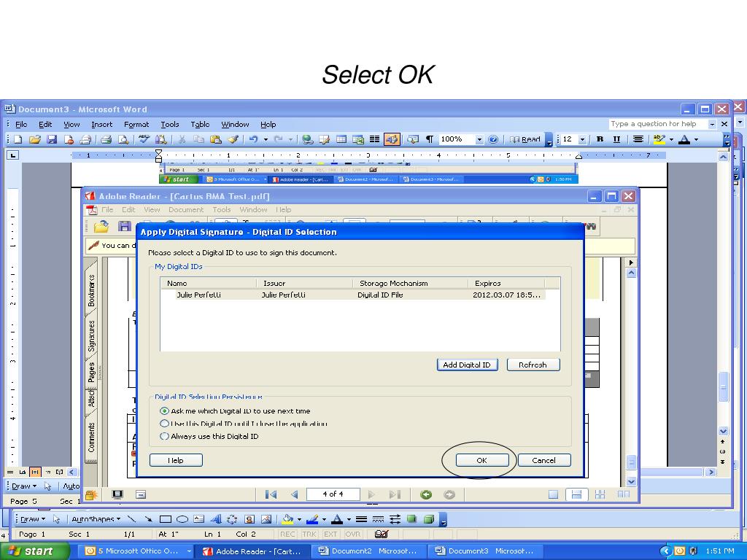Apply the yellow Highlight color swatch

pyautogui.click(x=659, y=139)
